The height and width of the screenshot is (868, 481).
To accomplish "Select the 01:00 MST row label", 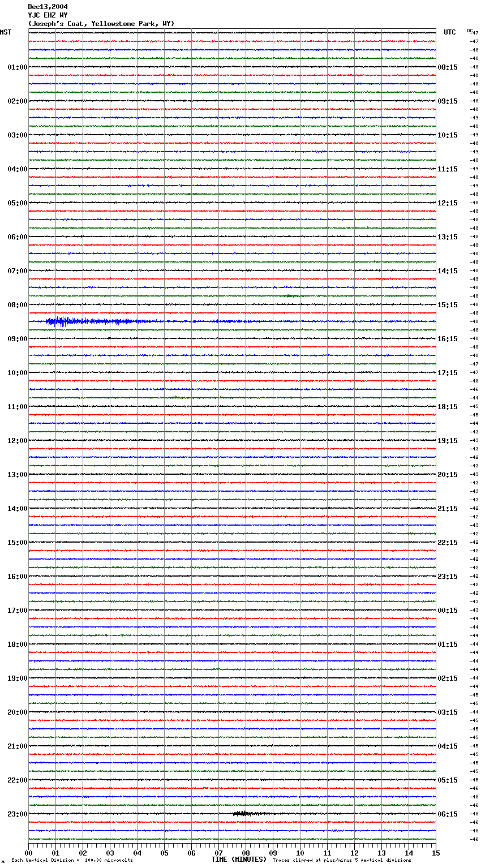I will pyautogui.click(x=18, y=67).
